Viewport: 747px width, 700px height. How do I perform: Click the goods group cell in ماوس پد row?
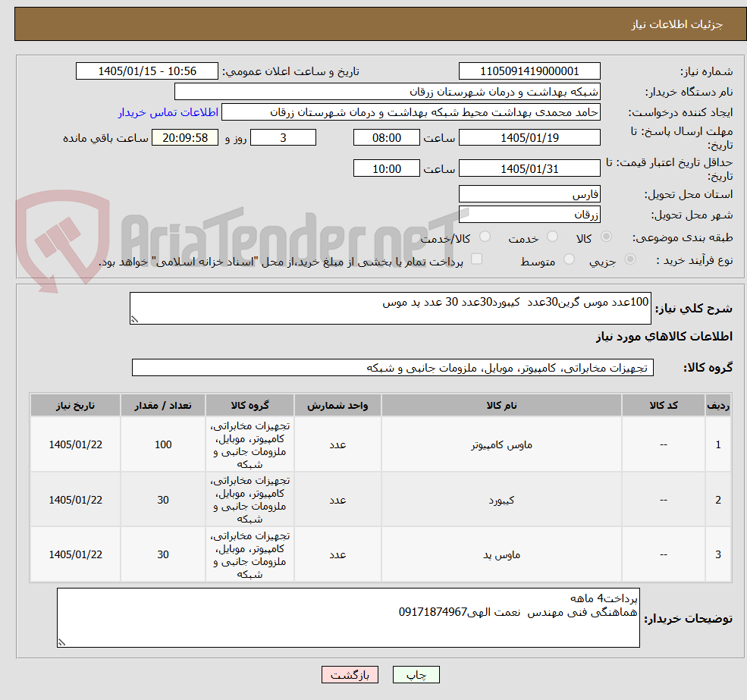click(250, 554)
